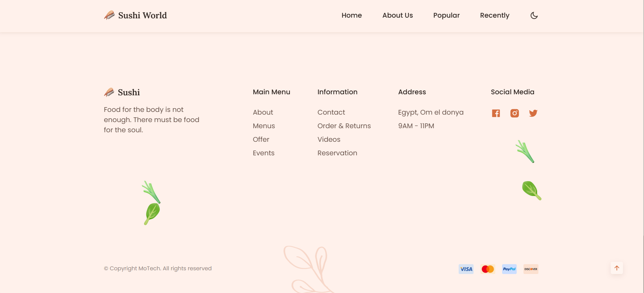Click the scroll-to-top arrow button

point(617,268)
